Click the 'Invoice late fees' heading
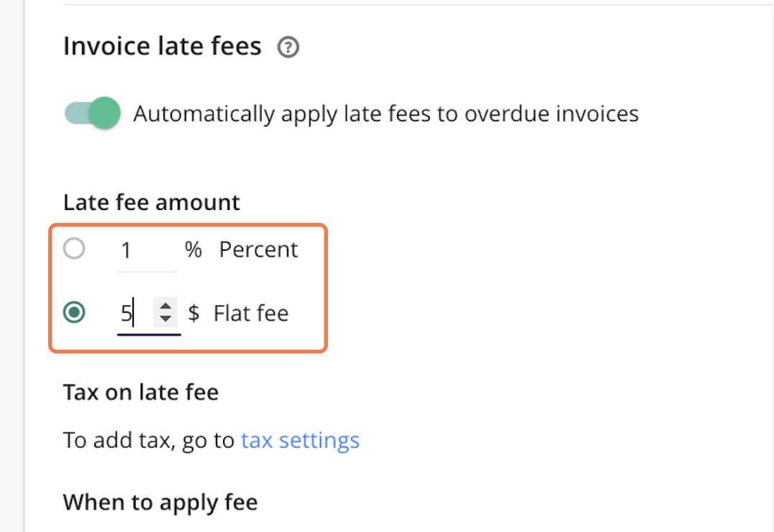This screenshot has height=532, width=774. tap(163, 47)
